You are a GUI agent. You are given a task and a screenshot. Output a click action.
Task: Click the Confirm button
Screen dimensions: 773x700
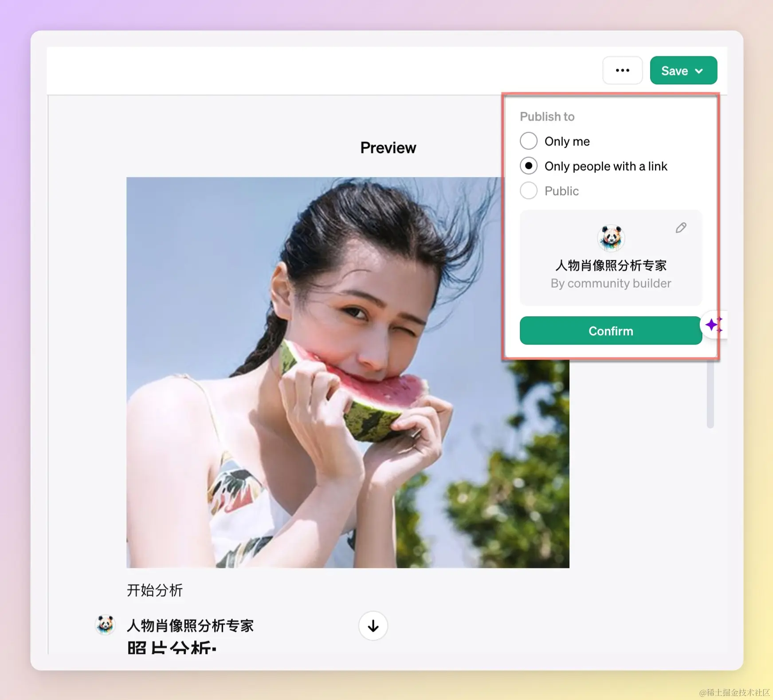coord(611,331)
